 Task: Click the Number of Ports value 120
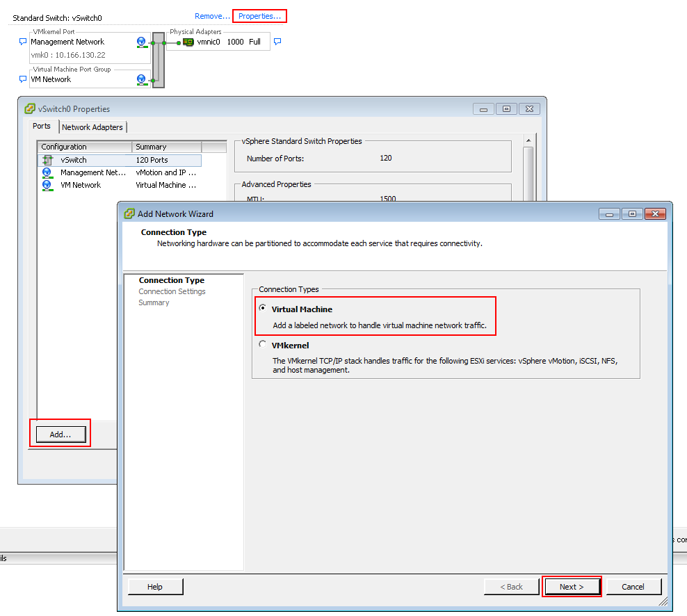click(x=385, y=158)
